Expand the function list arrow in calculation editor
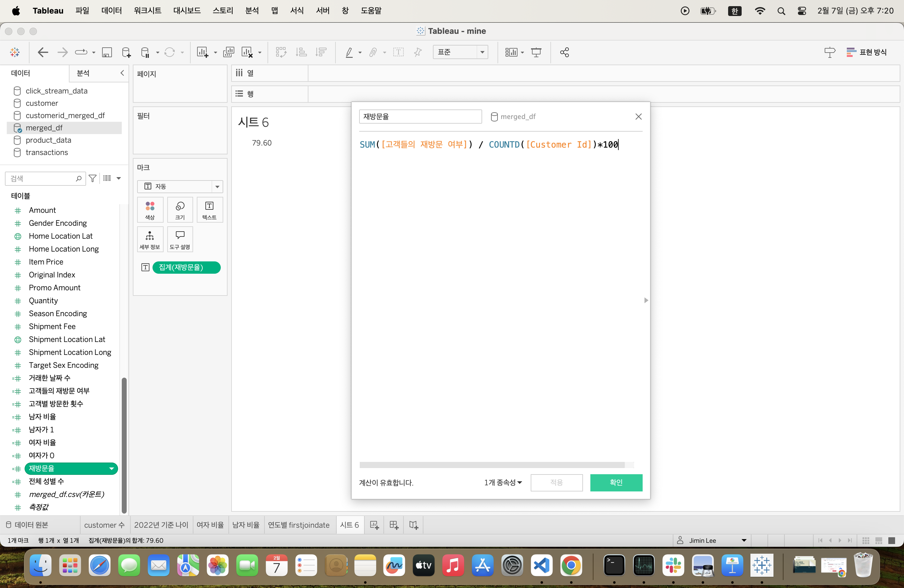This screenshot has height=588, width=904. (646, 300)
